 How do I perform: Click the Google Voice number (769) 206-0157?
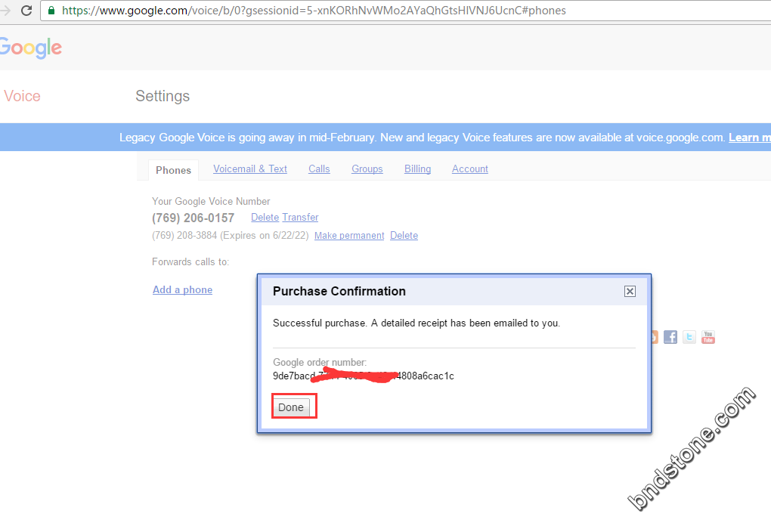pos(193,218)
